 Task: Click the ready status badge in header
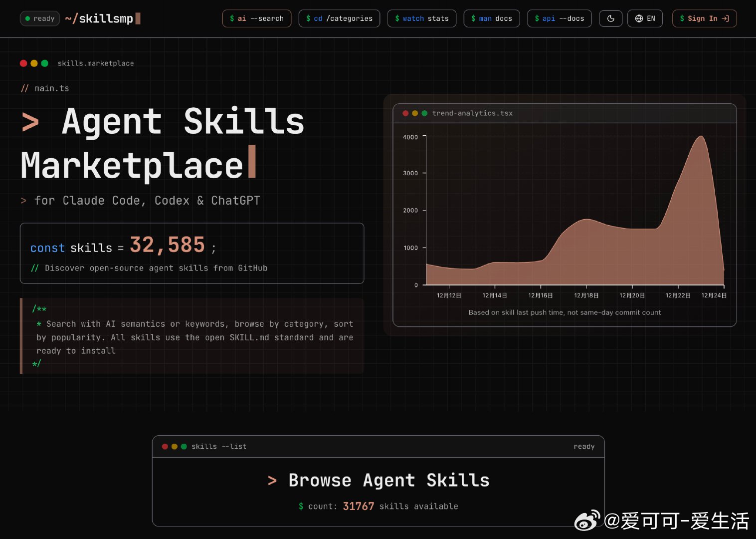40,18
